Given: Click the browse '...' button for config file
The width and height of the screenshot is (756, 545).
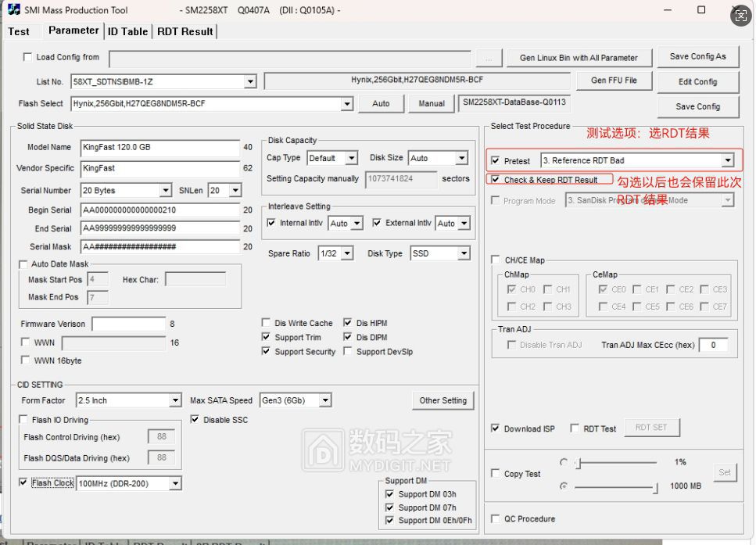Looking at the screenshot, I should click(x=489, y=58).
